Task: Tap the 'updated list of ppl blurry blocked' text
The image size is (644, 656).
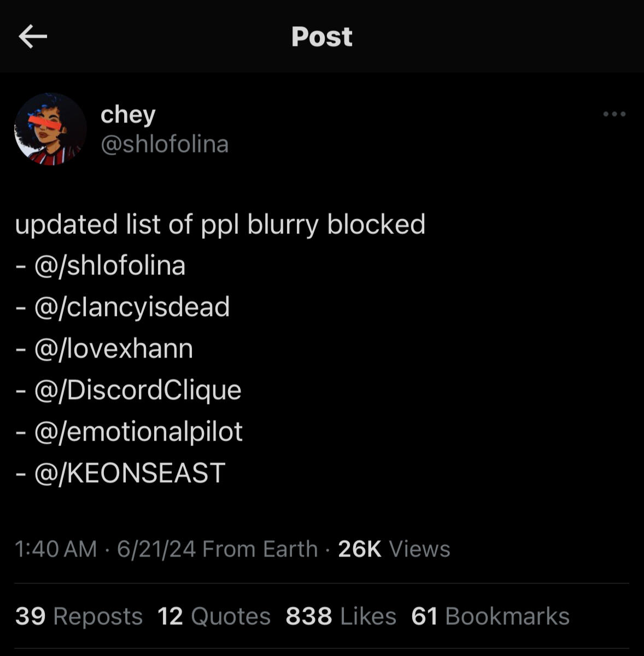Action: click(x=220, y=225)
